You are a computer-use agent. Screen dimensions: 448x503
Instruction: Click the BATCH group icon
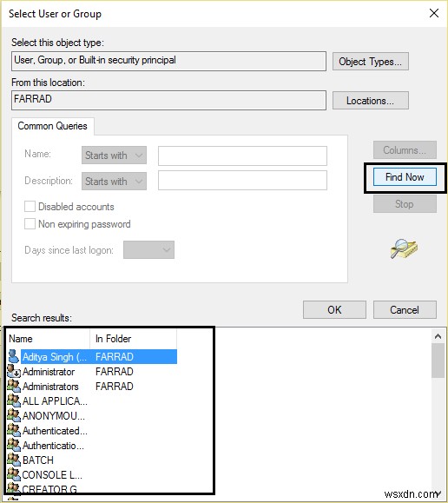(x=14, y=460)
